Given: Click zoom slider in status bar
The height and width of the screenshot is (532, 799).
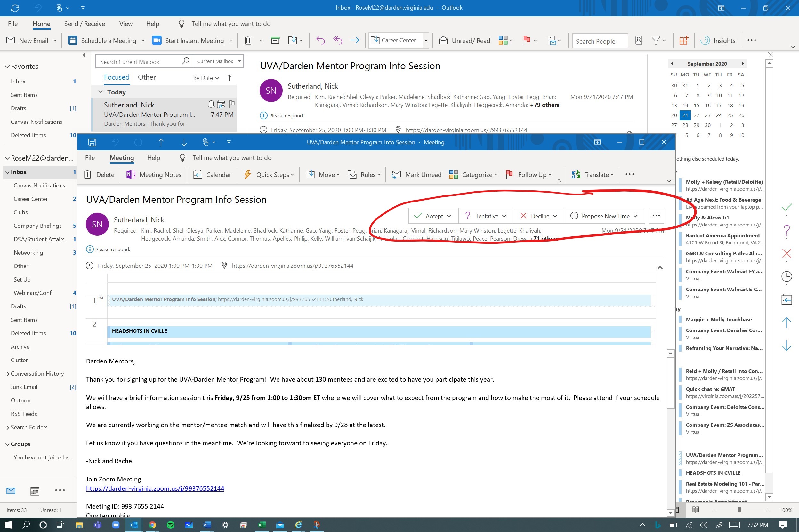Looking at the screenshot, I should [x=739, y=510].
